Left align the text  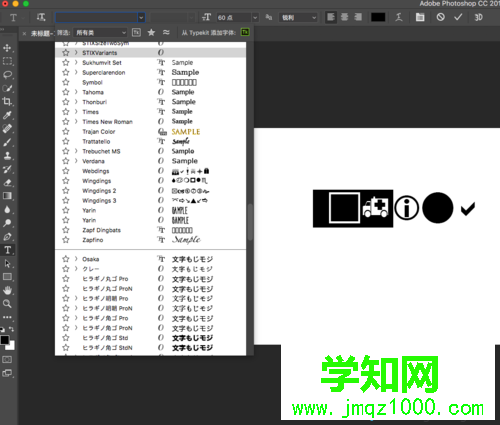pyautogui.click(x=331, y=17)
